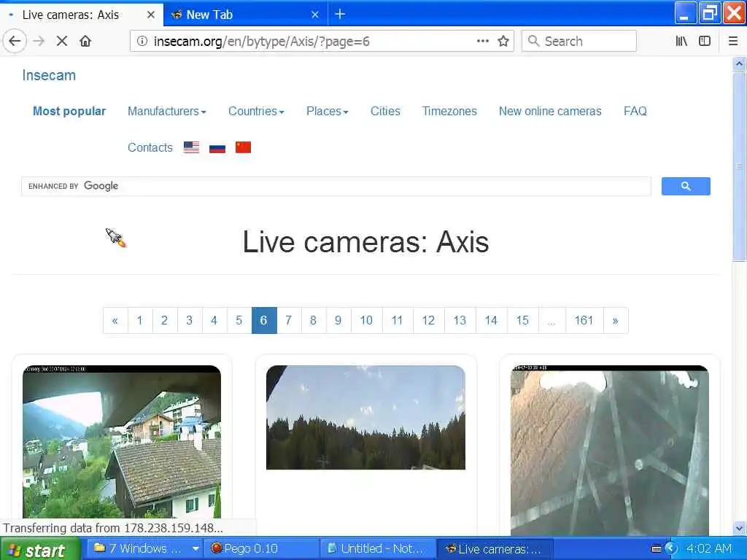The width and height of the screenshot is (747, 560).
Task: Go to pagination page 12
Action: (x=429, y=321)
